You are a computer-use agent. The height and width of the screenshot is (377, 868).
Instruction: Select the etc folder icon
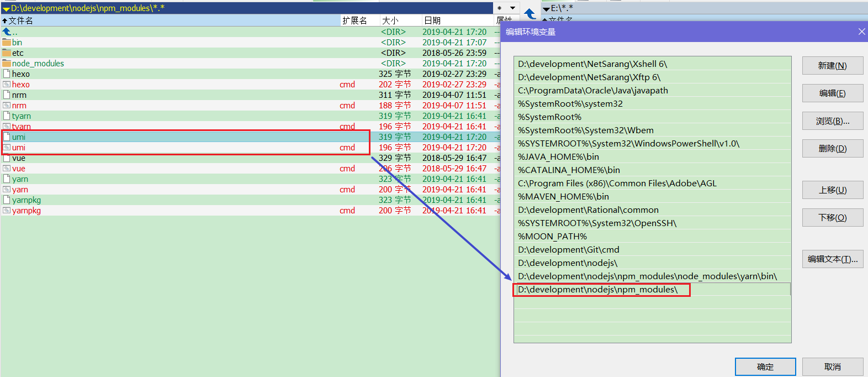(x=7, y=53)
